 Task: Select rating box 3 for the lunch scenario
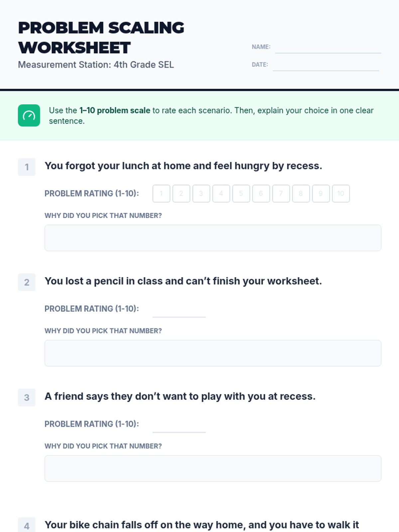pyautogui.click(x=201, y=194)
